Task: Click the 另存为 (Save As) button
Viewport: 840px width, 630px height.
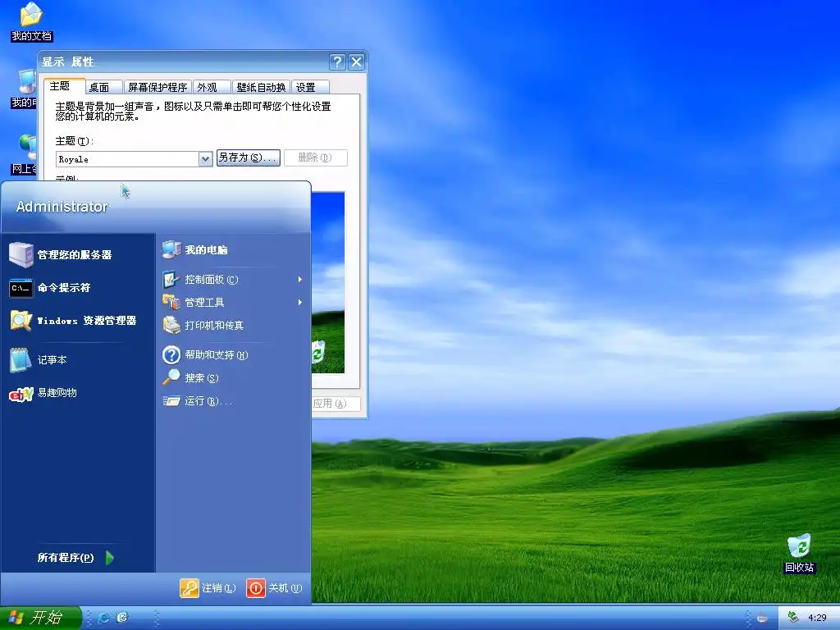Action: coord(248,157)
